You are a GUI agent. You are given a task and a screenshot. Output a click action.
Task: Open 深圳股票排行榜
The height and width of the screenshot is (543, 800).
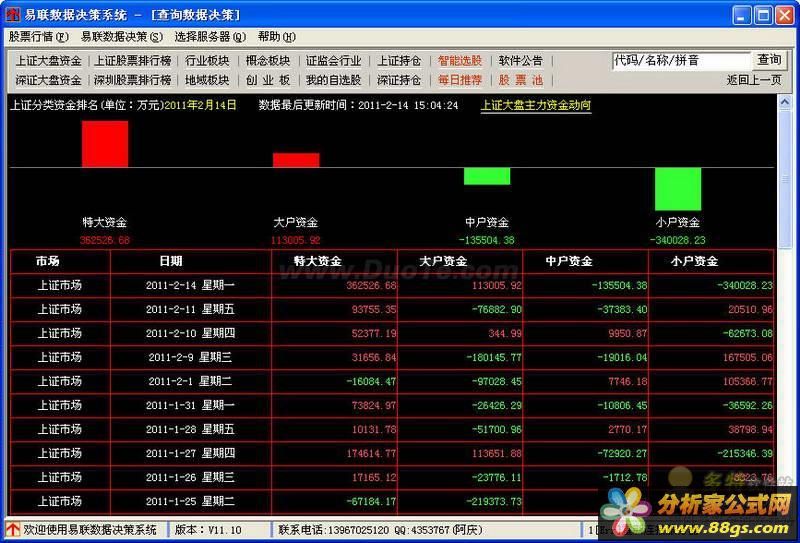133,80
